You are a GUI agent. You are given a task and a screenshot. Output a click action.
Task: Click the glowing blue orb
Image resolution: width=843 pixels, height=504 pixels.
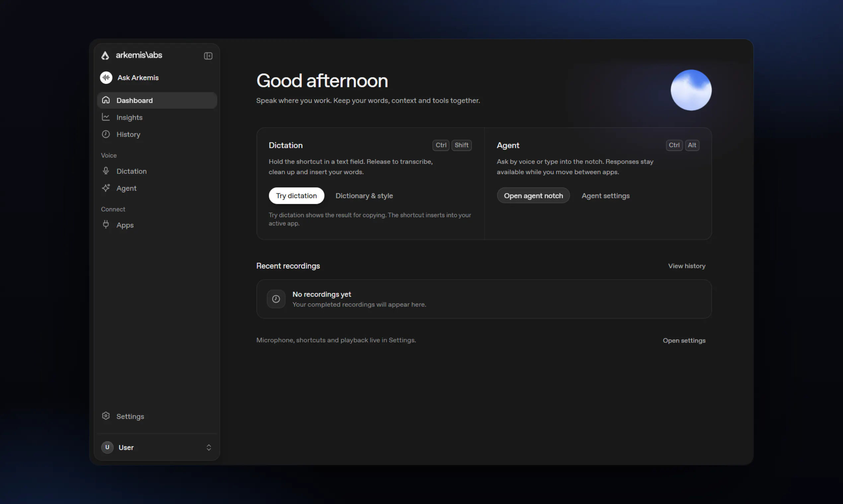coord(691,90)
